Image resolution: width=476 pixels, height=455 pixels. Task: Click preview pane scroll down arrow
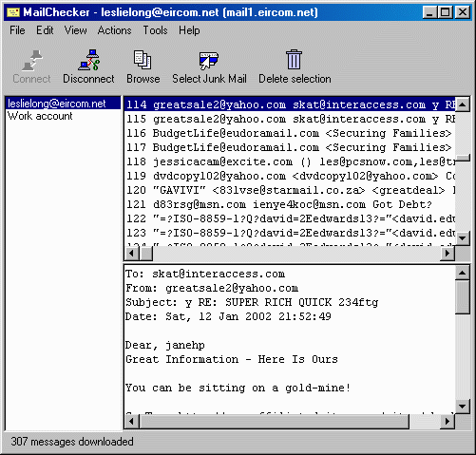point(463,407)
